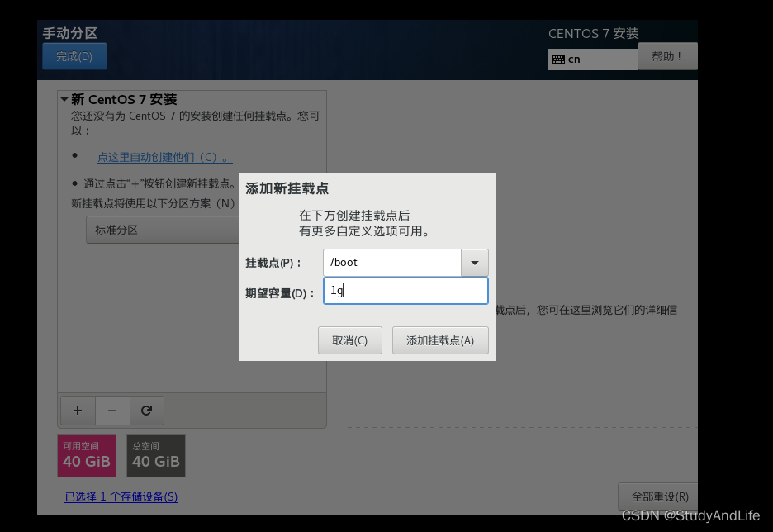Click the 挂载点(P) label

tap(273, 264)
